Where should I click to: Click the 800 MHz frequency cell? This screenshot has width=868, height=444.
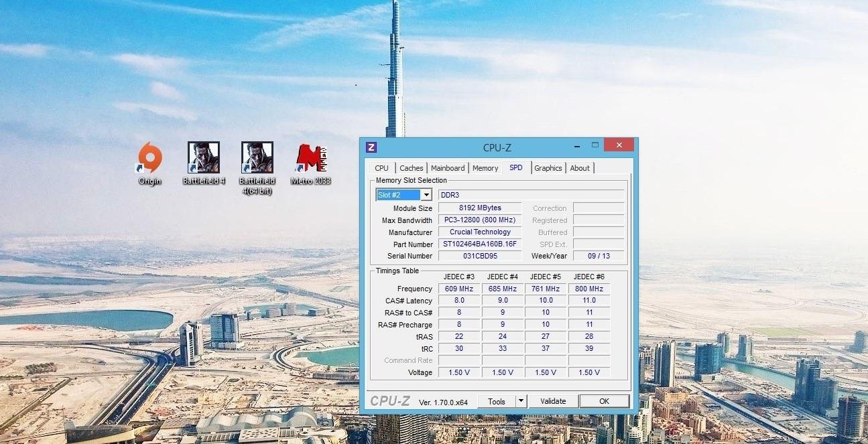click(589, 289)
